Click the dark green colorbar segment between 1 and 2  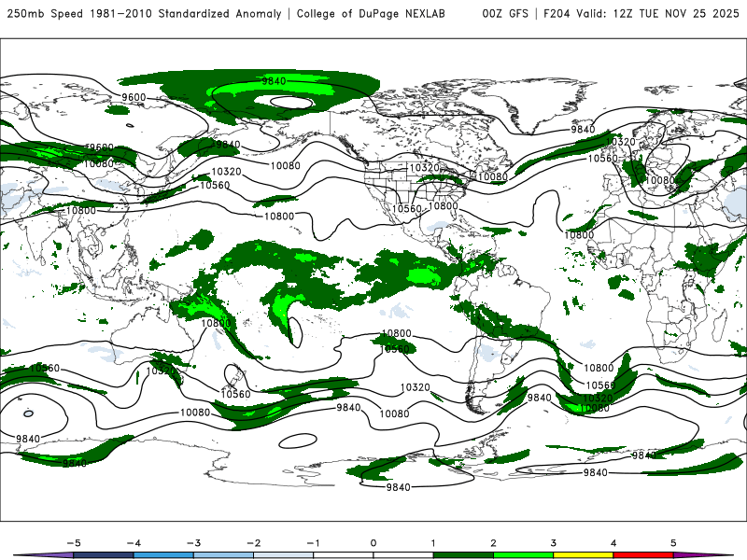coord(463,555)
